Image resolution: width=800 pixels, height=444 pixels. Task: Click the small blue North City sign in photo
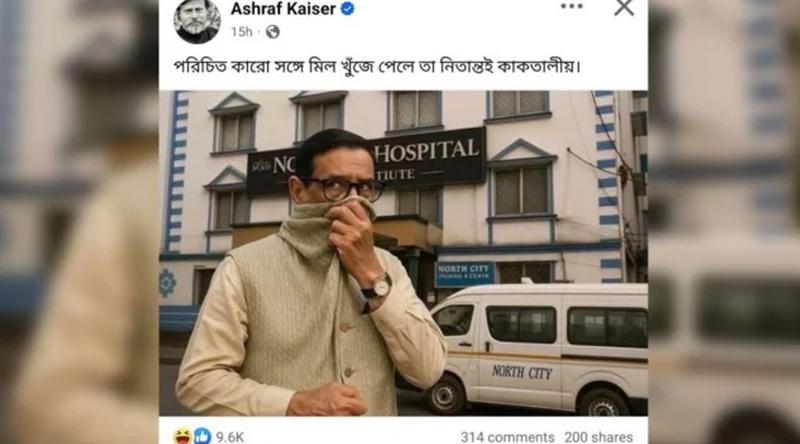pyautogui.click(x=464, y=275)
